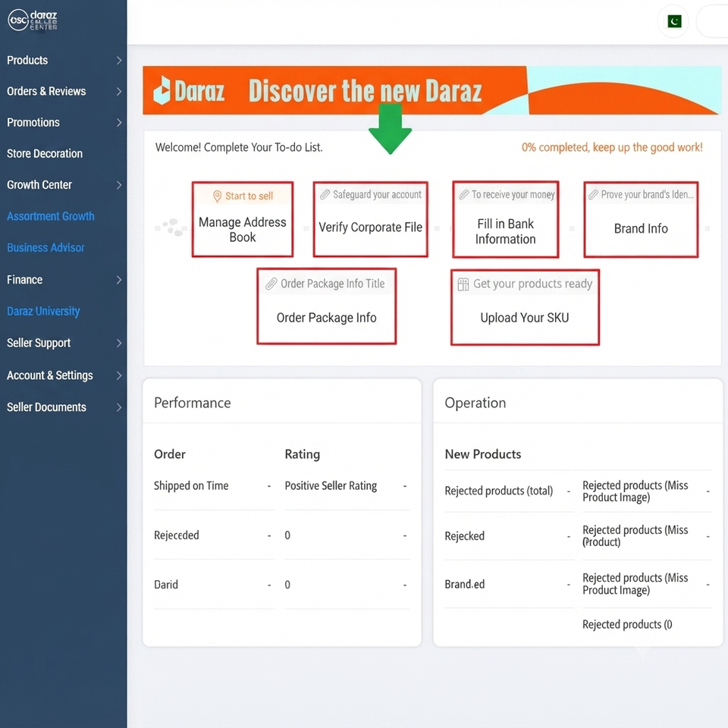The height and width of the screenshot is (728, 728).
Task: Click the location pin icon beside Start to sell
Action: pyautogui.click(x=217, y=196)
